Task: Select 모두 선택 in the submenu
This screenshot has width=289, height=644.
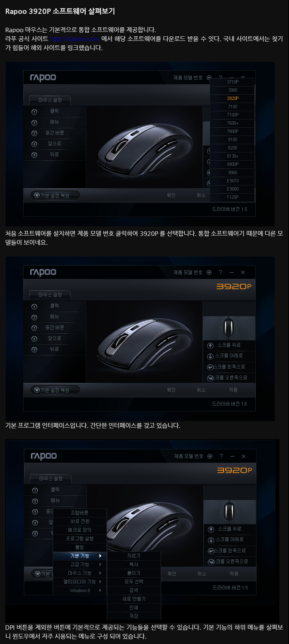Action: click(x=134, y=581)
